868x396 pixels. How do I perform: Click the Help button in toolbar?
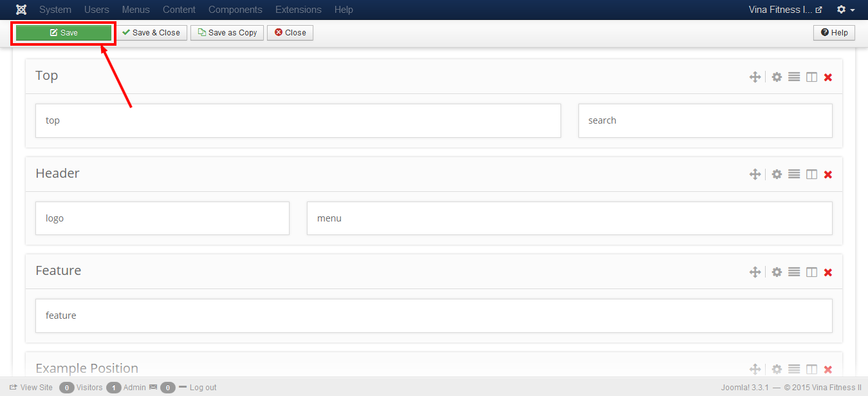point(834,33)
